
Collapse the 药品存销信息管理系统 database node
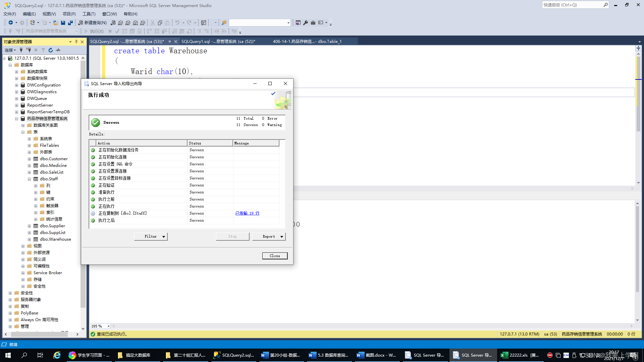click(16, 119)
